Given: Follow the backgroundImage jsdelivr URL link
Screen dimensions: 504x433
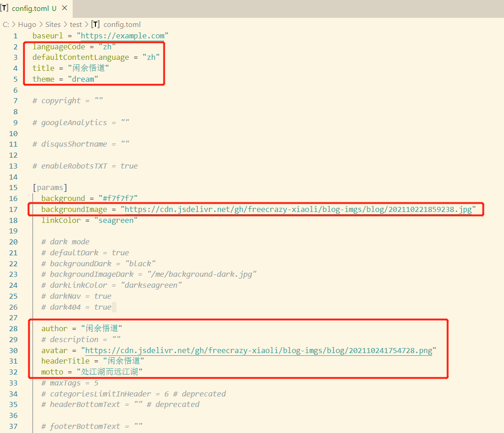Looking at the screenshot, I should click(298, 209).
